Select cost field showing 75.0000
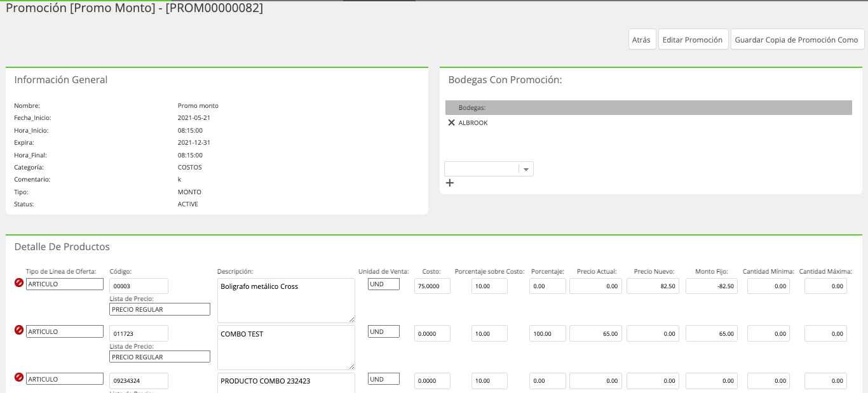Image resolution: width=868 pixels, height=393 pixels. point(432,286)
